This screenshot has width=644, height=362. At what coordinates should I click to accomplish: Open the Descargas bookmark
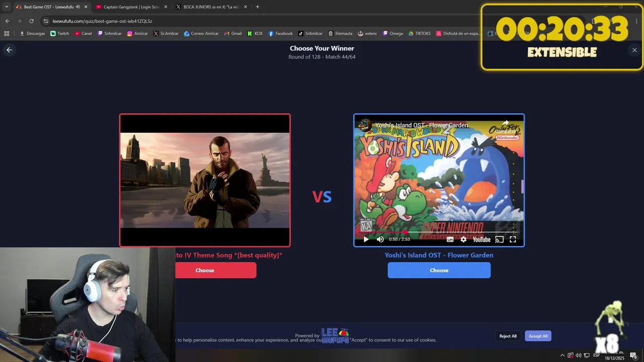(x=32, y=34)
